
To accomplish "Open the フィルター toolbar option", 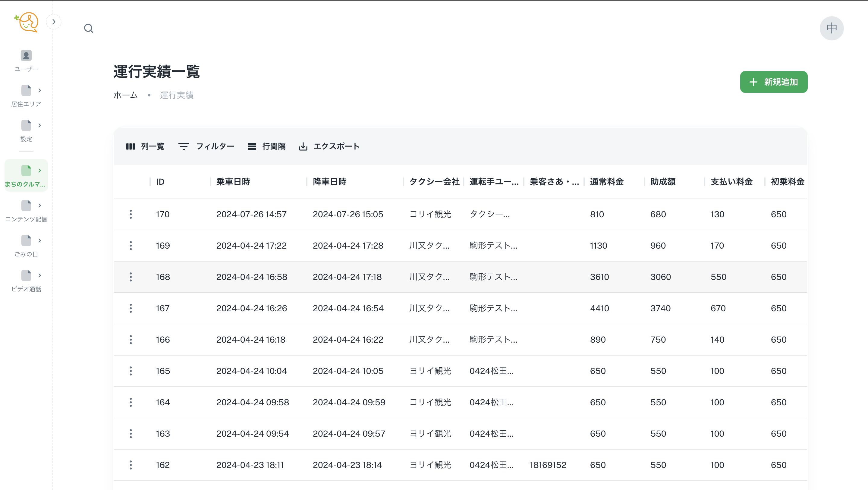I will click(x=206, y=146).
